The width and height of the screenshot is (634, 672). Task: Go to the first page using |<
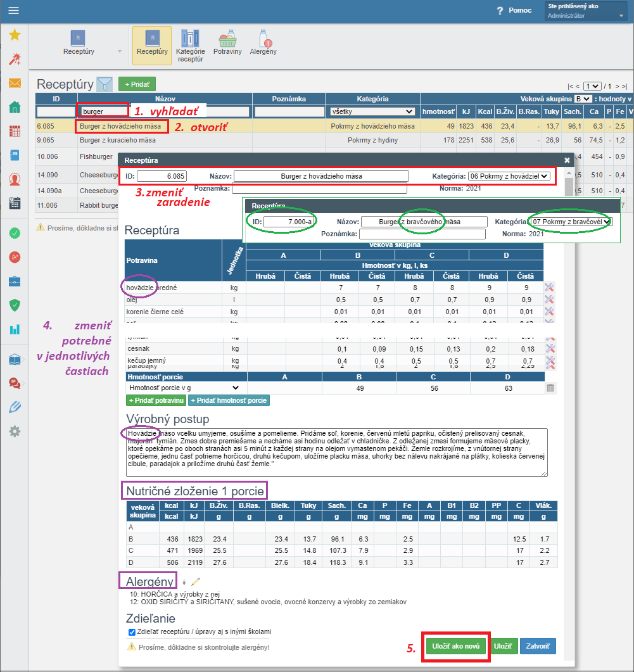570,87
